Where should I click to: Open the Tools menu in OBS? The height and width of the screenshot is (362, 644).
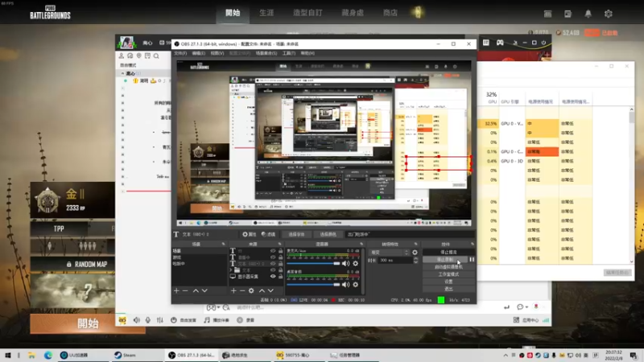pyautogui.click(x=289, y=53)
